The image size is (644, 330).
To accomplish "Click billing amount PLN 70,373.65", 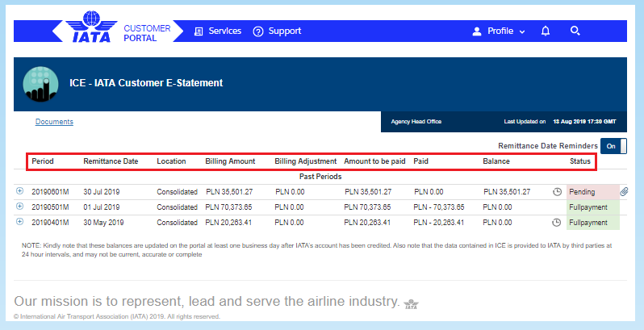I will tap(228, 207).
